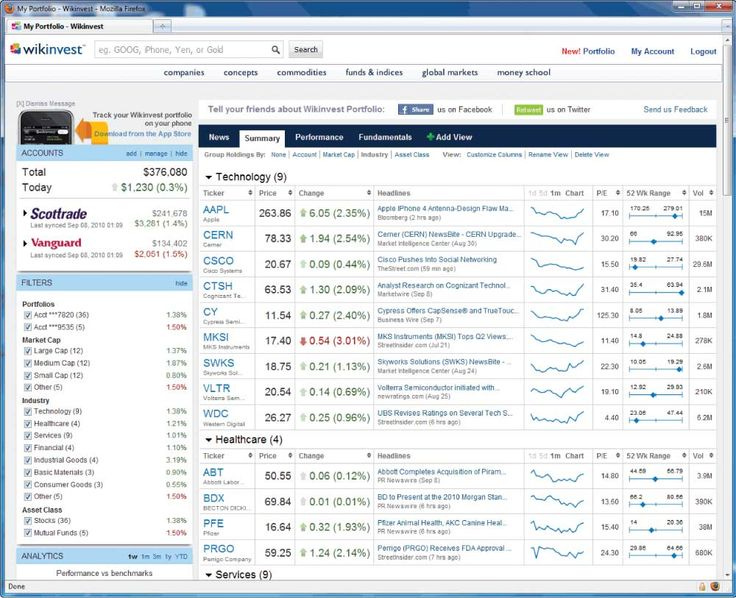Open the CSCO mini price chart
The height and width of the screenshot is (598, 736).
click(x=557, y=264)
